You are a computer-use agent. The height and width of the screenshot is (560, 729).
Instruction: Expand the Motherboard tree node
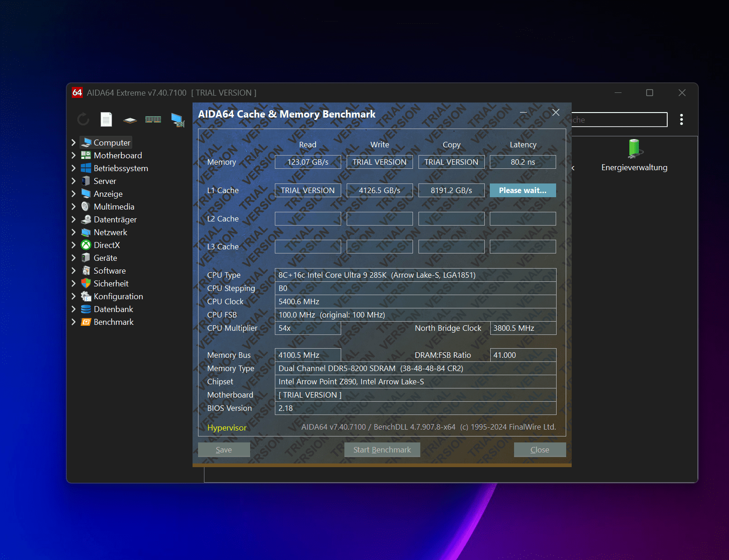click(74, 156)
